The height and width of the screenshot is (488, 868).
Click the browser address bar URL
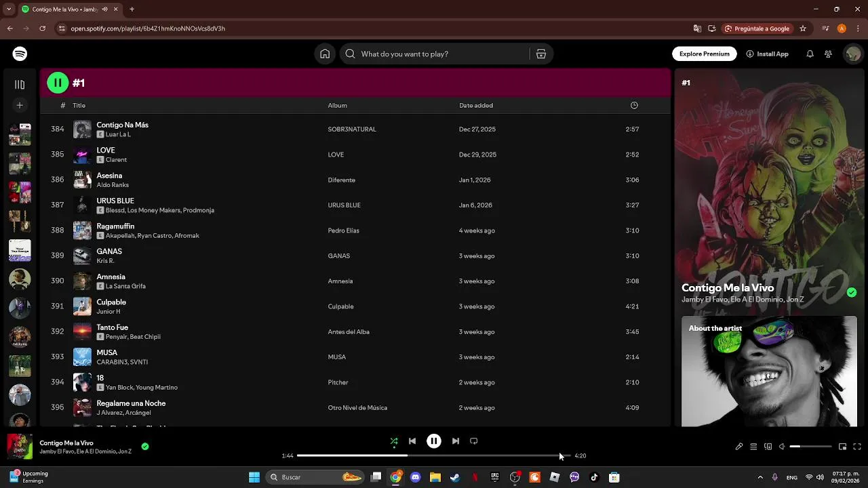148,28
